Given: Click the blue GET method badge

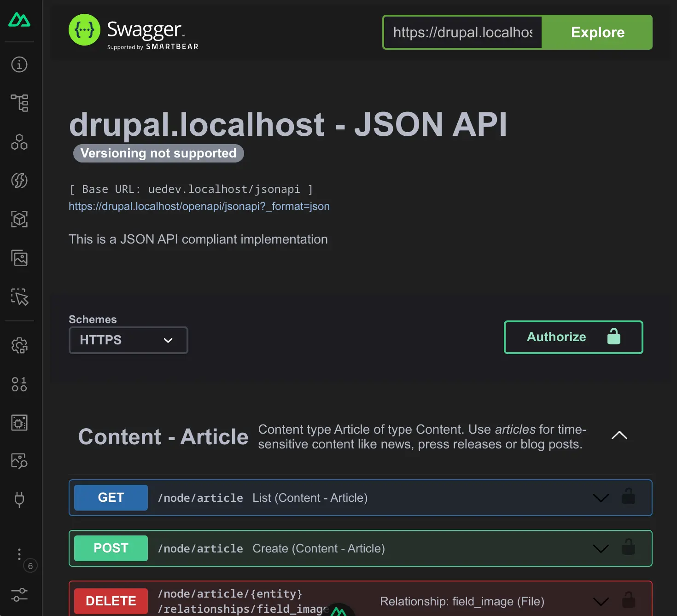Looking at the screenshot, I should 111,498.
